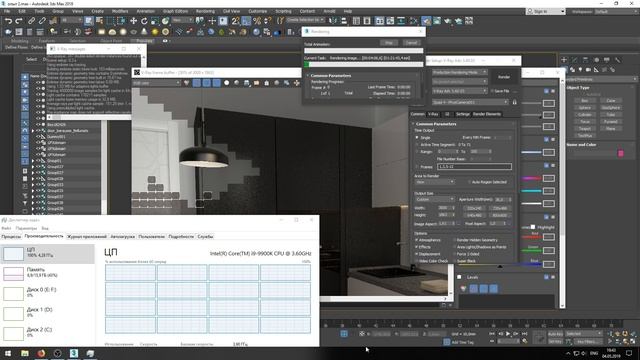640x360 pixels.
Task: Activate the Select and Move tool
Action: click(x=133, y=20)
